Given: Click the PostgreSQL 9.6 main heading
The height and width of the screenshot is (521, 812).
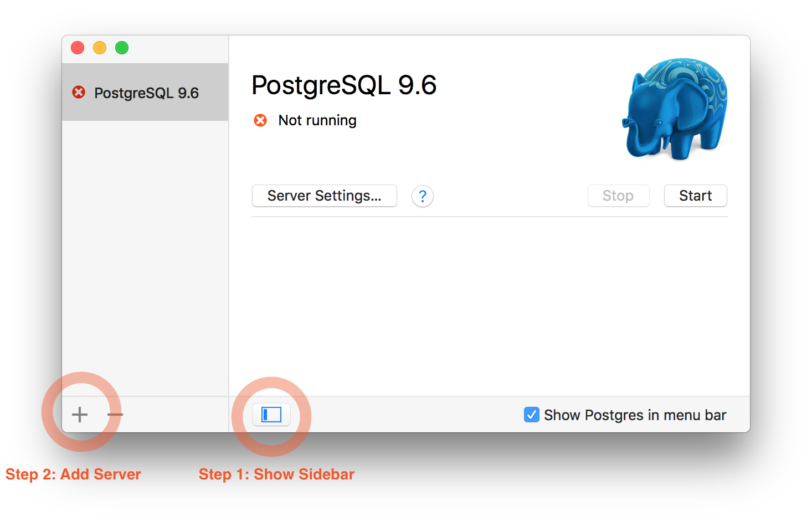Looking at the screenshot, I should 344,85.
